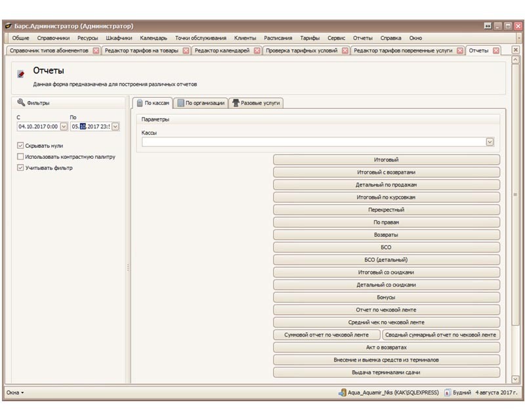Close the Редактор тарифов на товары tab
This screenshot has height=420, width=525.
coord(186,51)
